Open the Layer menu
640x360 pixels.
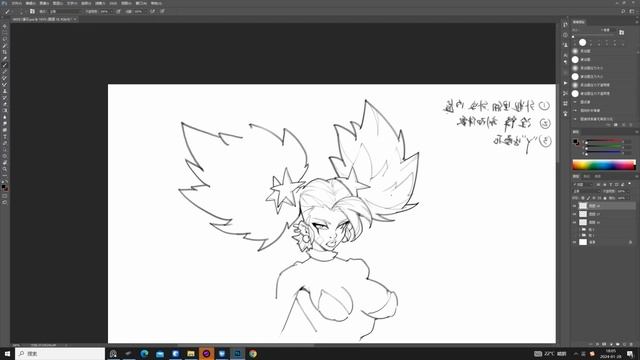click(x=58, y=3)
